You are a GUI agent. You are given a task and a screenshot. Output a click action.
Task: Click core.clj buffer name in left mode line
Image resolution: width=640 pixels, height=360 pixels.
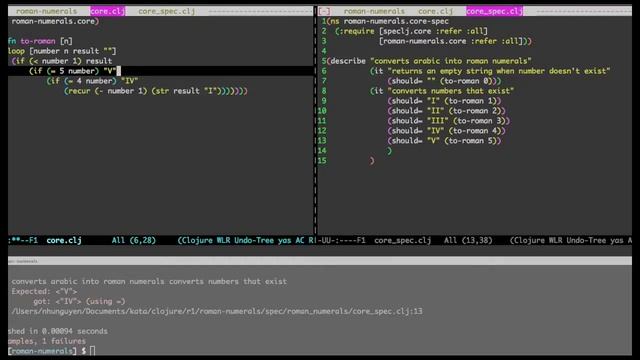[x=64, y=240]
